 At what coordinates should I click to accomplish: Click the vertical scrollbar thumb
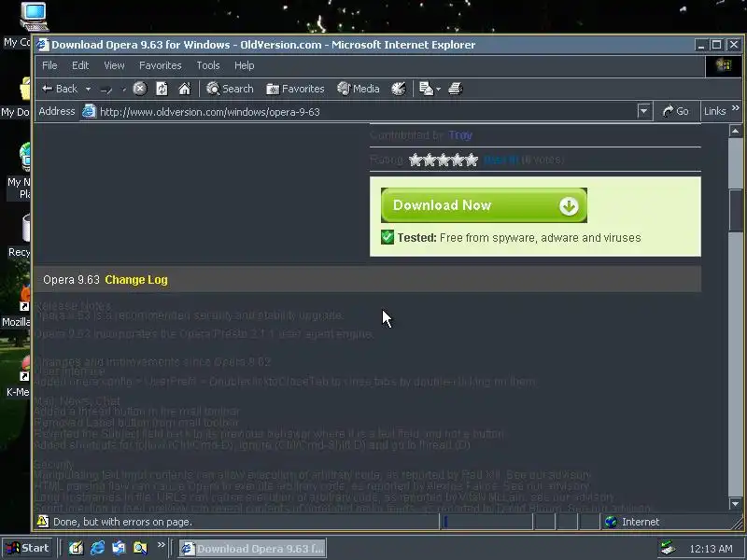[735, 211]
